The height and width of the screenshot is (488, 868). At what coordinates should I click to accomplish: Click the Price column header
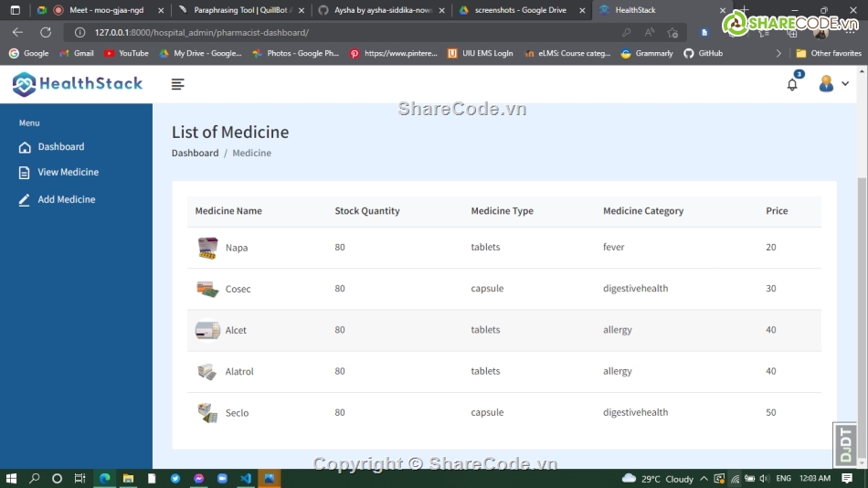tap(777, 210)
